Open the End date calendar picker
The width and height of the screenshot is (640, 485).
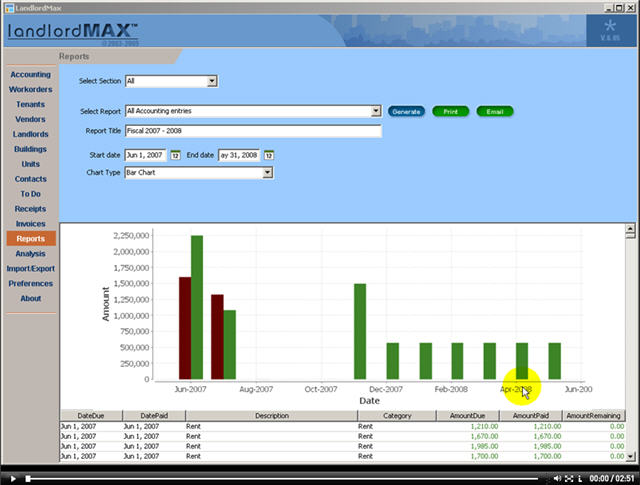coord(269,155)
